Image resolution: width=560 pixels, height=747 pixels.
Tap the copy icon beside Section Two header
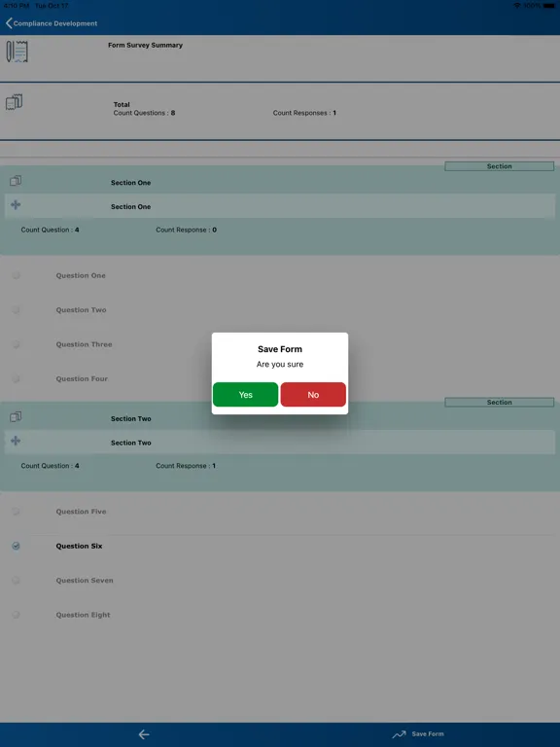click(16, 417)
